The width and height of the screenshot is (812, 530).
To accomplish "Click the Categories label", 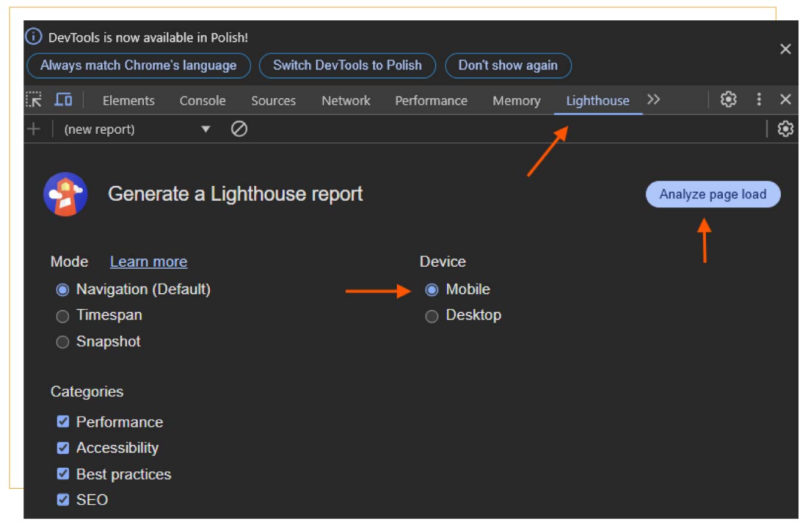I will tap(87, 392).
